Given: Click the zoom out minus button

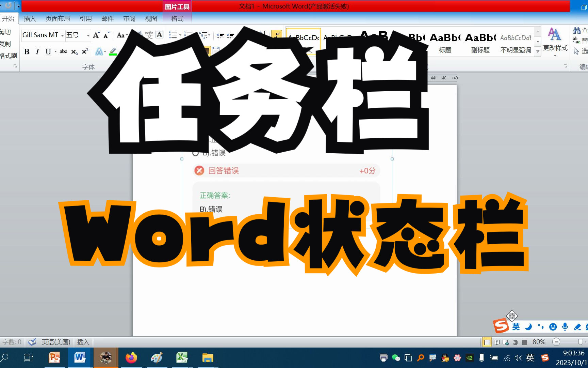Looking at the screenshot, I should click(556, 342).
